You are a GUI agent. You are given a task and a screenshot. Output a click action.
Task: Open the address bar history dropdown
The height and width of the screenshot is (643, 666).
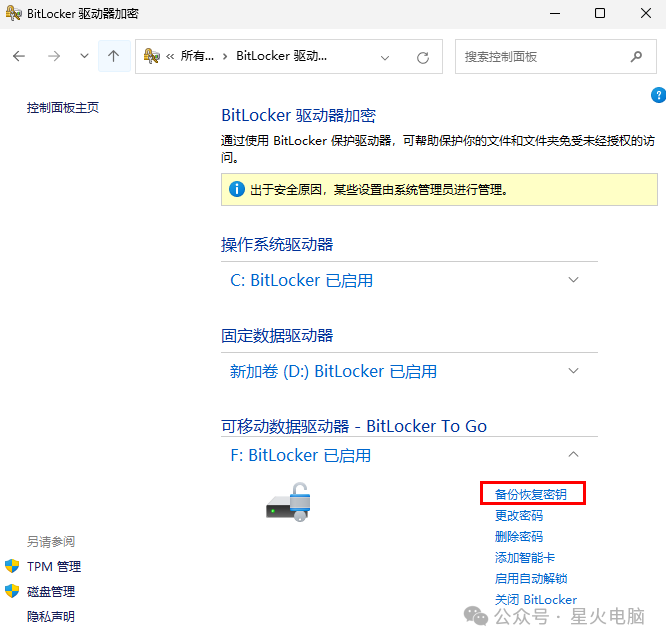pyautogui.click(x=385, y=58)
